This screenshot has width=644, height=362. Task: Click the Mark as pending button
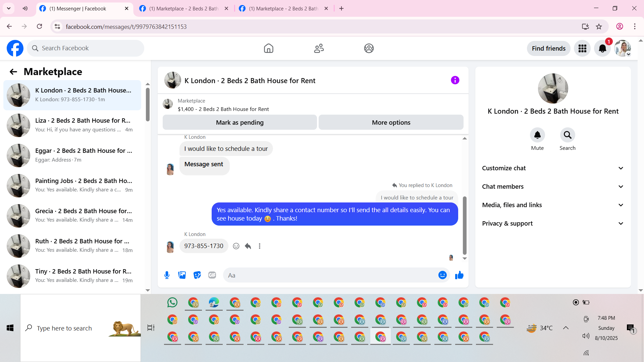point(239,122)
